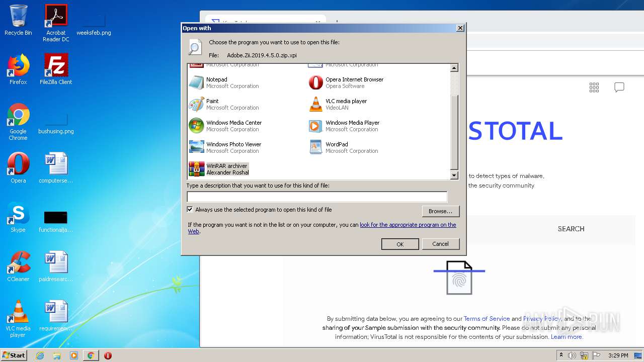The height and width of the screenshot is (362, 644).
Task: Click scroll up arrow in program list
Action: 454,68
